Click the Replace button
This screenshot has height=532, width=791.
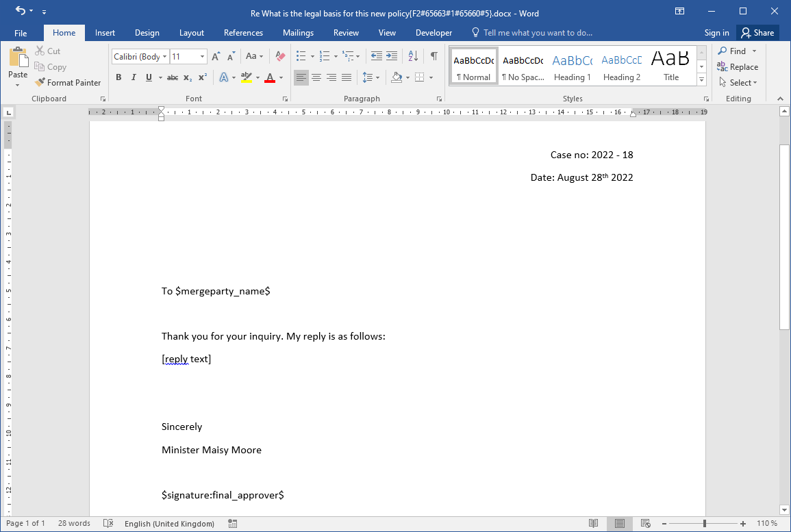coord(738,67)
